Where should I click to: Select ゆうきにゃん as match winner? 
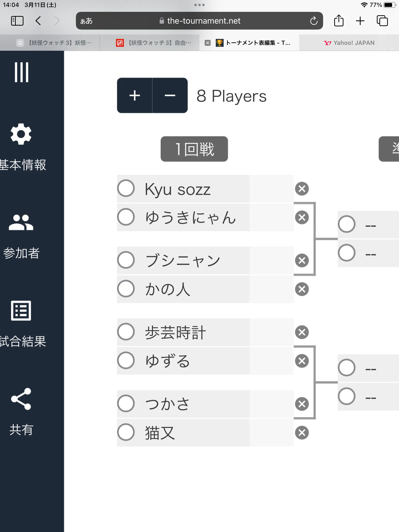(126, 217)
